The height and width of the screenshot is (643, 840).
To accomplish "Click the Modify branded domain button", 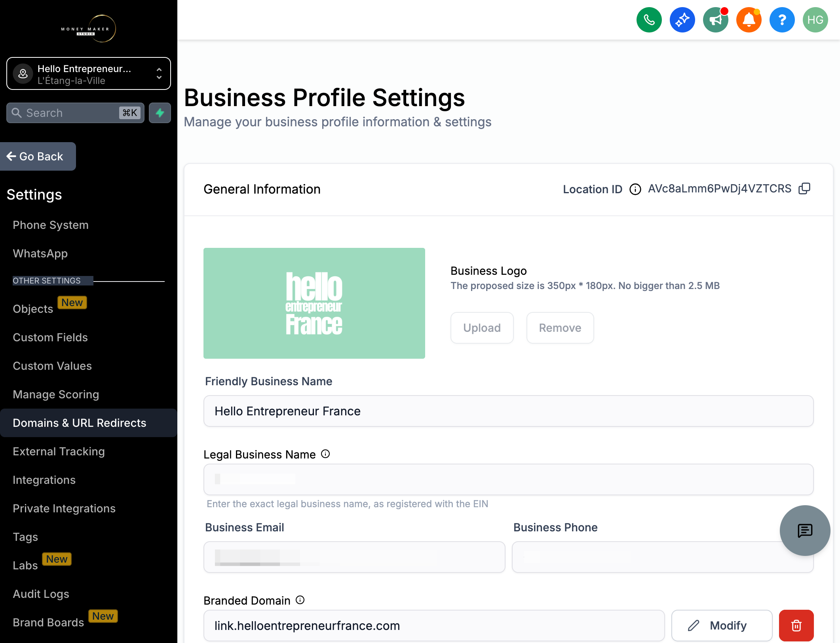I will (x=722, y=626).
